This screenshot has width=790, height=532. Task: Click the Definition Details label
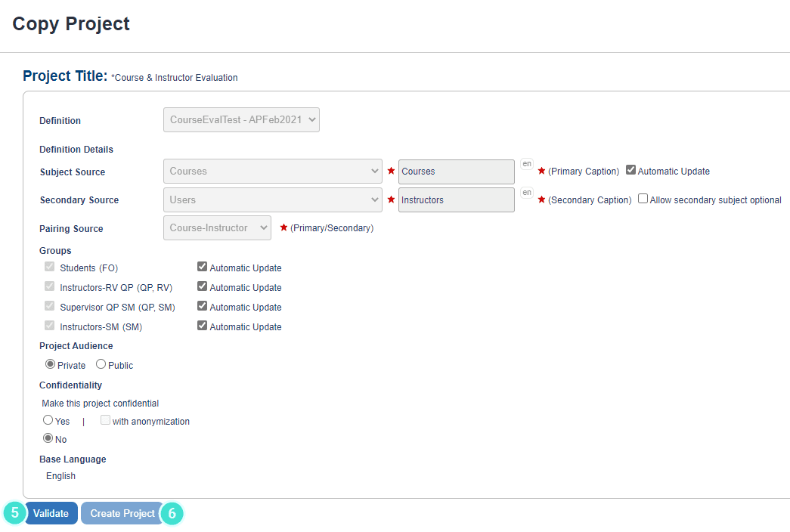tap(76, 150)
